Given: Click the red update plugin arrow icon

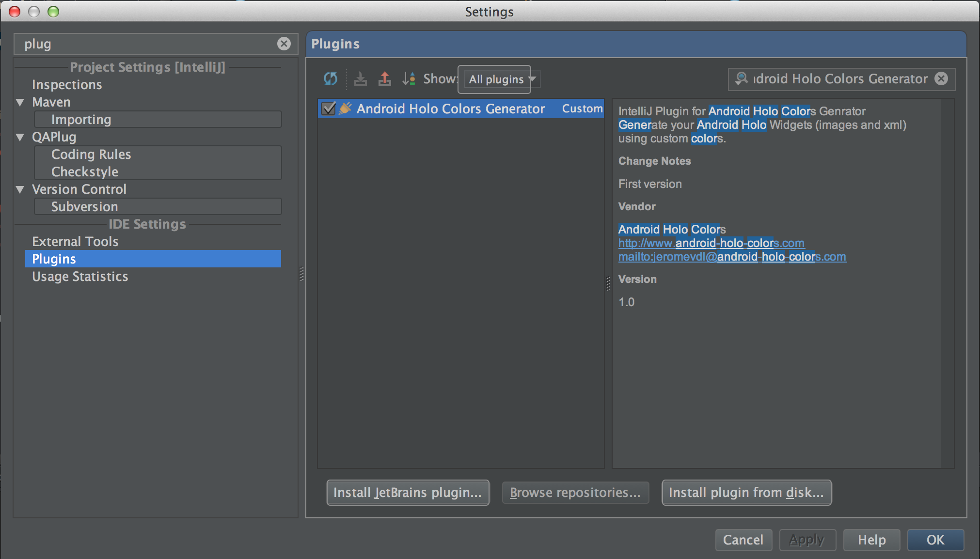Looking at the screenshot, I should click(x=385, y=78).
